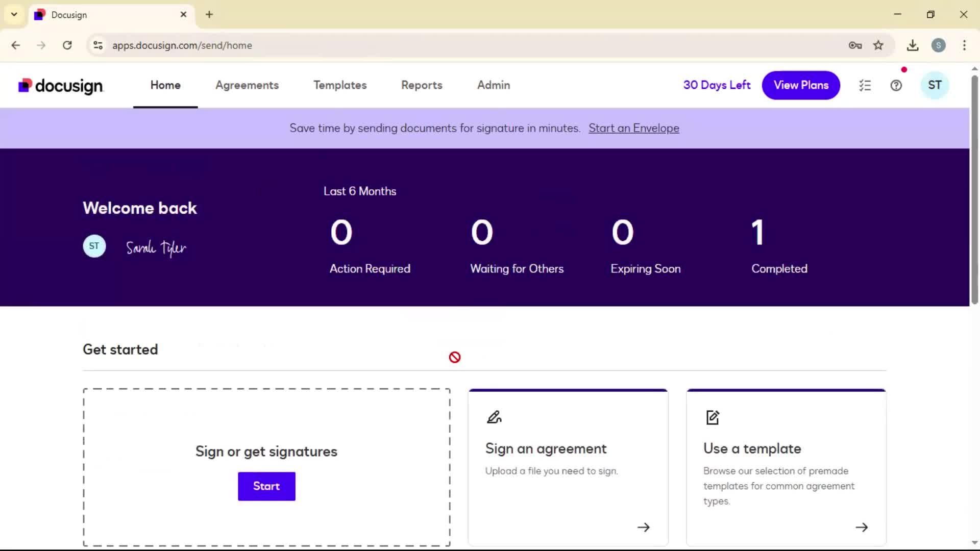Select the Docusign browser tab
This screenshot has height=551, width=980.
111,15
